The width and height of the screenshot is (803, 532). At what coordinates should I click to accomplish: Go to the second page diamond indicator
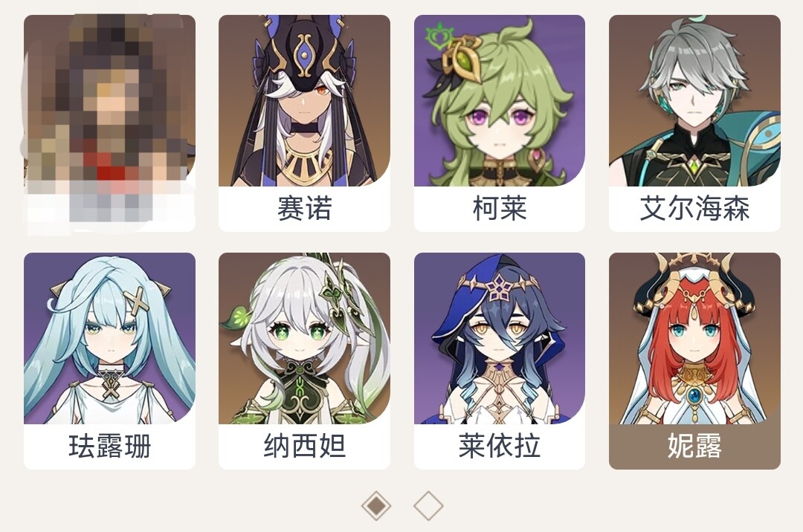point(428,506)
